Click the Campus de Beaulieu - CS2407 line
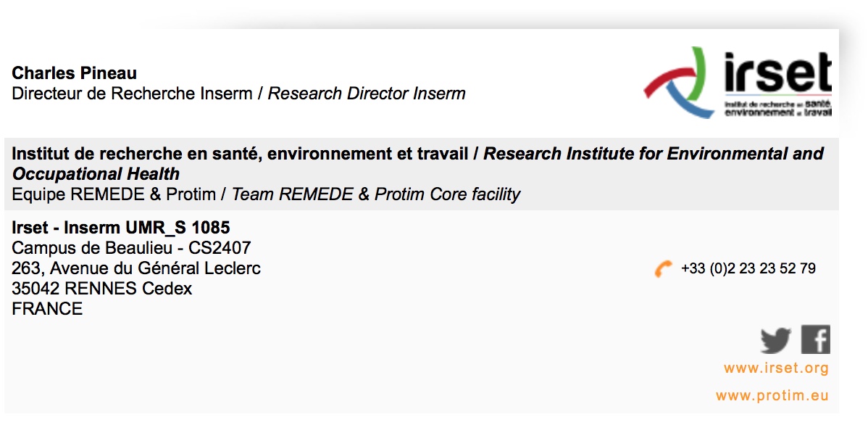The height and width of the screenshot is (425, 868). click(x=131, y=249)
